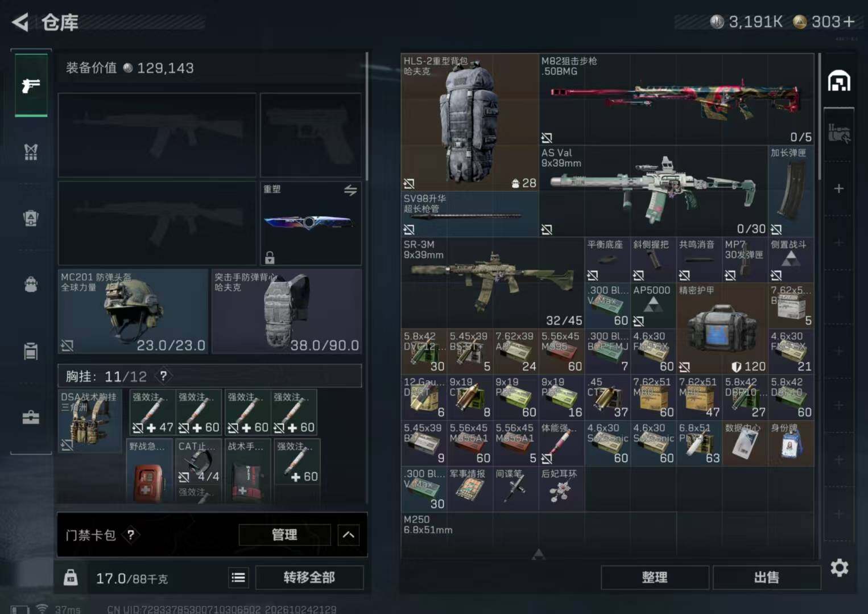Select the briefcase sidebar tab
This screenshot has width=868, height=614.
[x=31, y=418]
